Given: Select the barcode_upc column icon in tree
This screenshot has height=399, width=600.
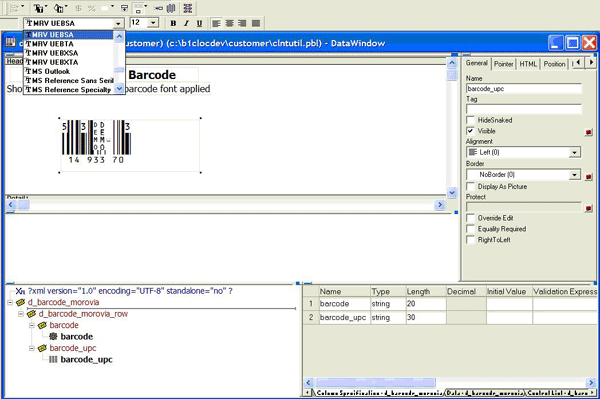Looking at the screenshot, I should coord(53,360).
